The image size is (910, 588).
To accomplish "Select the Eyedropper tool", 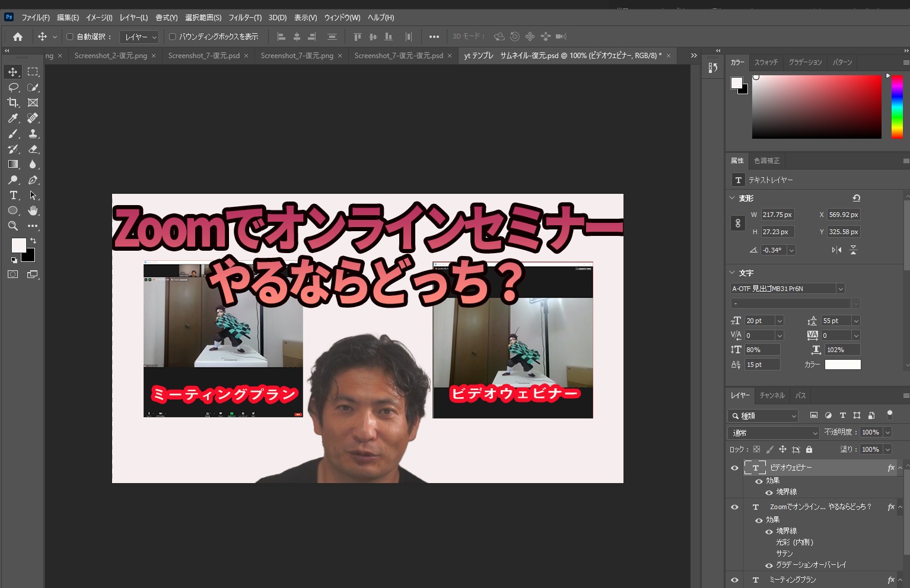I will click(x=13, y=118).
